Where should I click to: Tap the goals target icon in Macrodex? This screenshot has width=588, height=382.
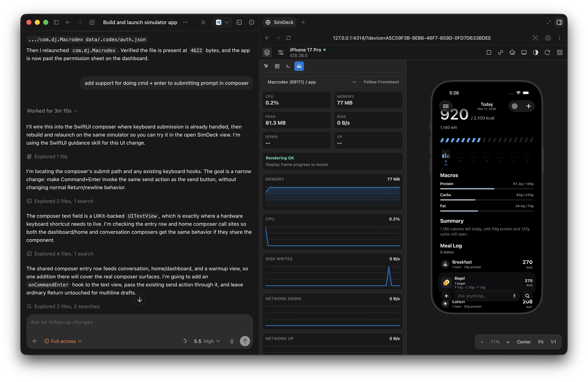click(515, 106)
